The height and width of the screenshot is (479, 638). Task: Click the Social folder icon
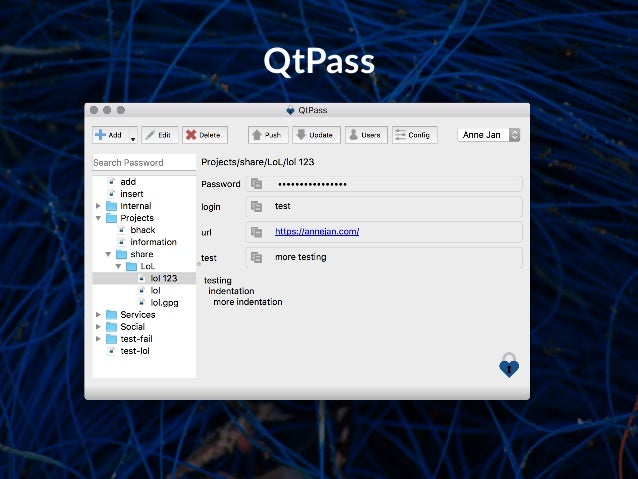coord(111,327)
